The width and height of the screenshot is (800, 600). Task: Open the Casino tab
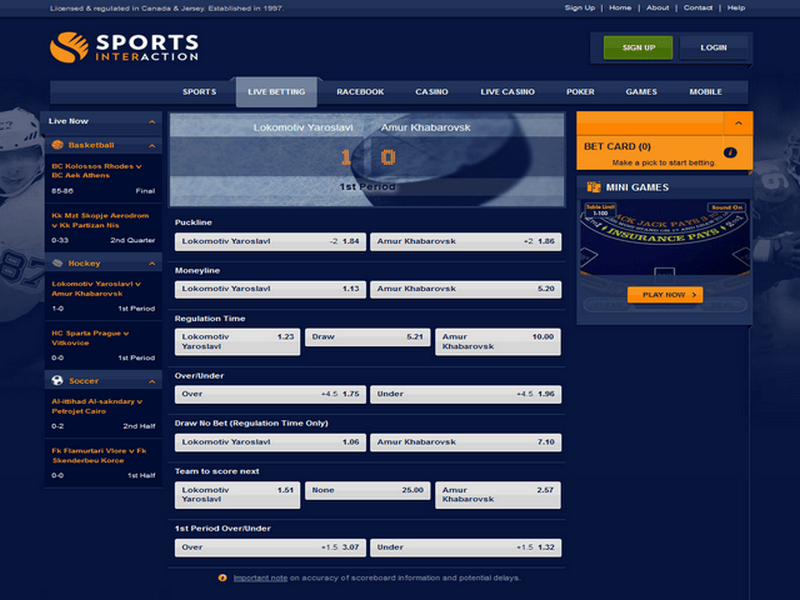[432, 92]
